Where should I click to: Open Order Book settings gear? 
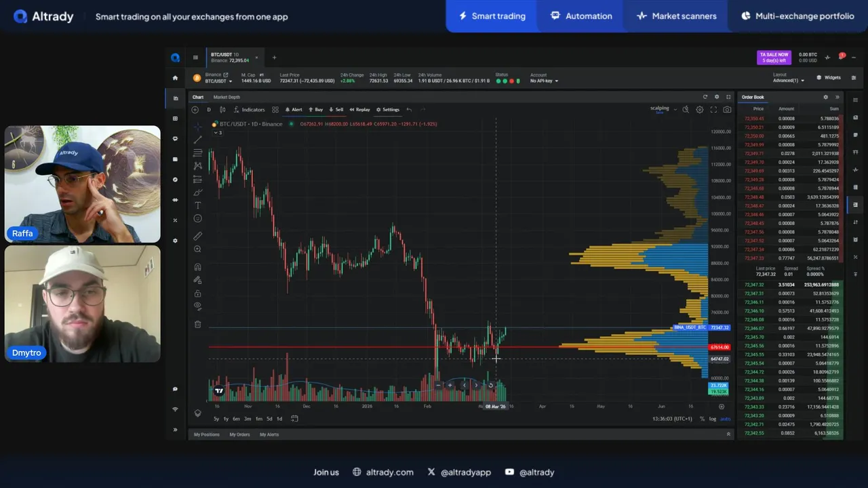click(x=825, y=97)
